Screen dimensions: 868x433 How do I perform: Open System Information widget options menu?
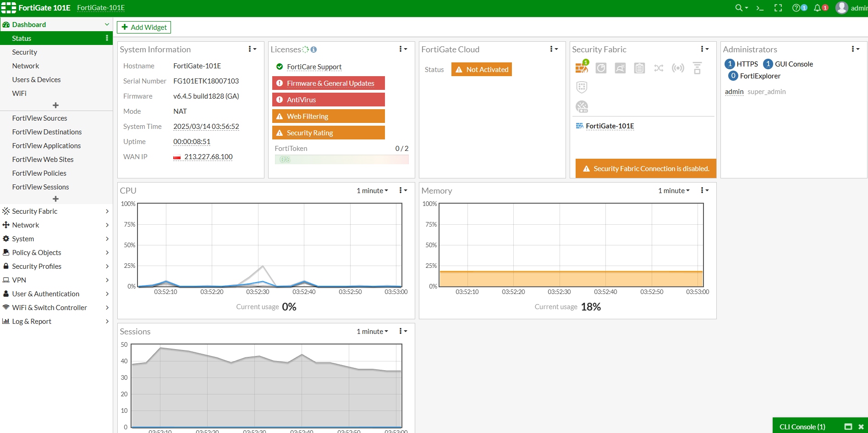point(252,49)
